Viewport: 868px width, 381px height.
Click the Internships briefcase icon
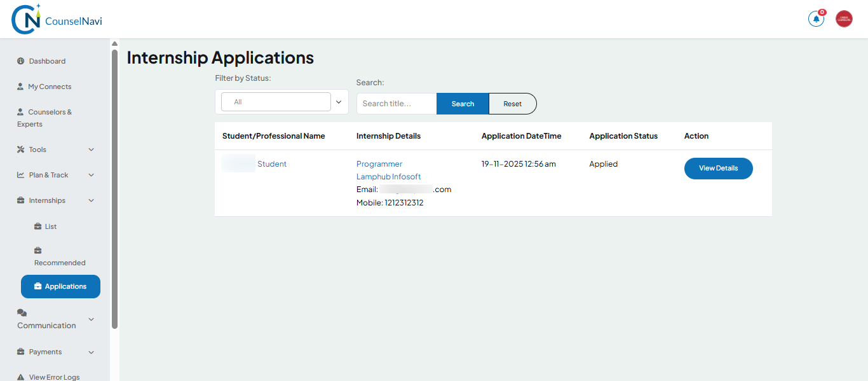tap(20, 200)
